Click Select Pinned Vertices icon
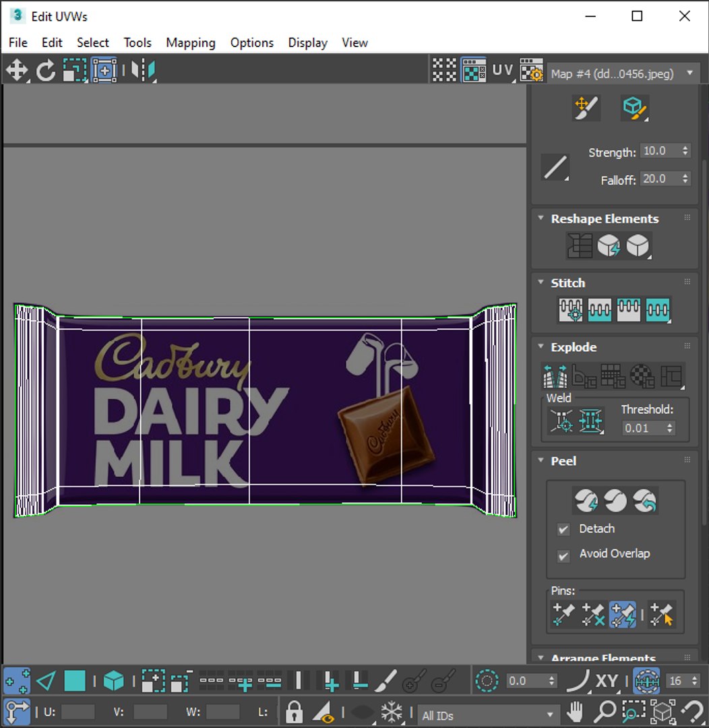This screenshot has width=709, height=728. (662, 614)
